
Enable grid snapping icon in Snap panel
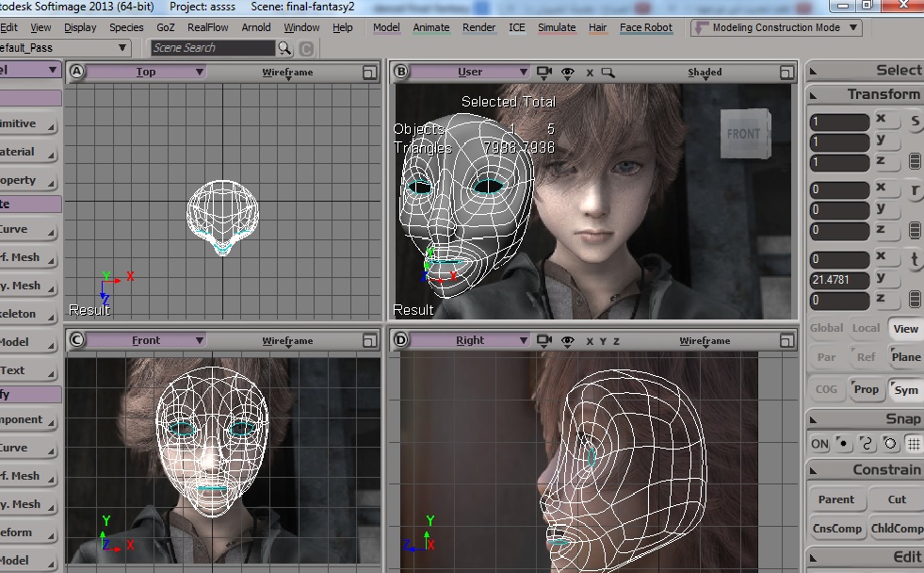coord(914,443)
